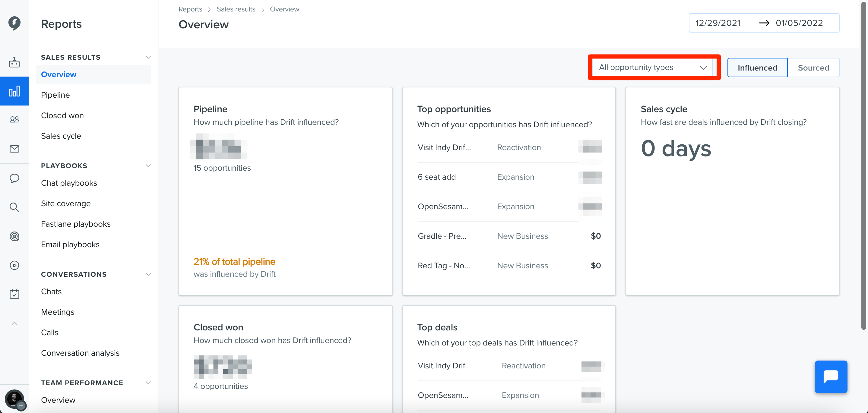Open the bot playbooks icon in sidebar
Image resolution: width=868 pixels, height=413 pixels.
(14, 62)
